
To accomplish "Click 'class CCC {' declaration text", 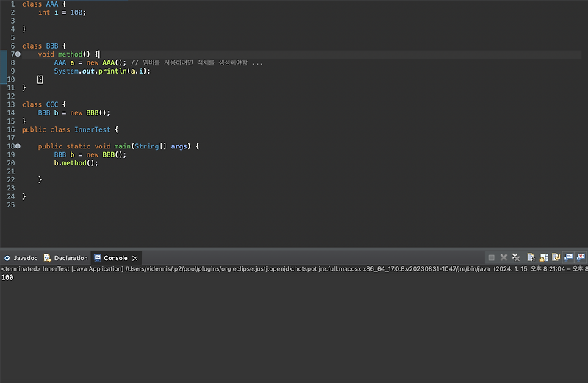I will point(44,104).
